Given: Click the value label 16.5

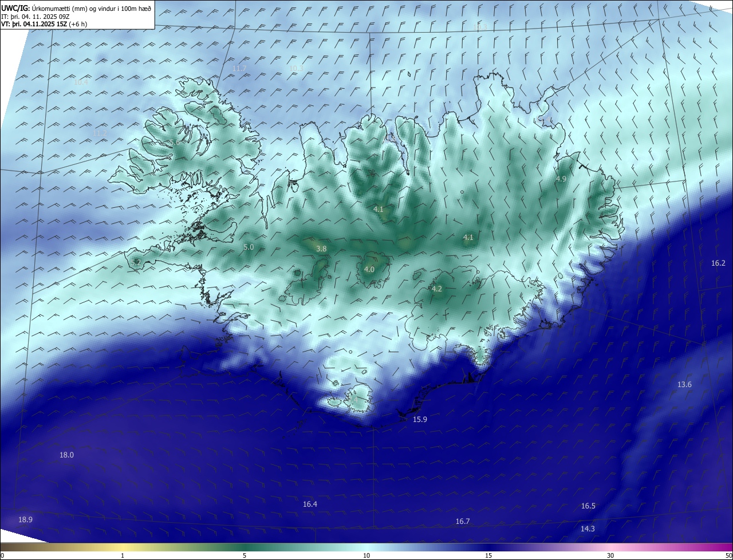Looking at the screenshot, I should (x=588, y=506).
